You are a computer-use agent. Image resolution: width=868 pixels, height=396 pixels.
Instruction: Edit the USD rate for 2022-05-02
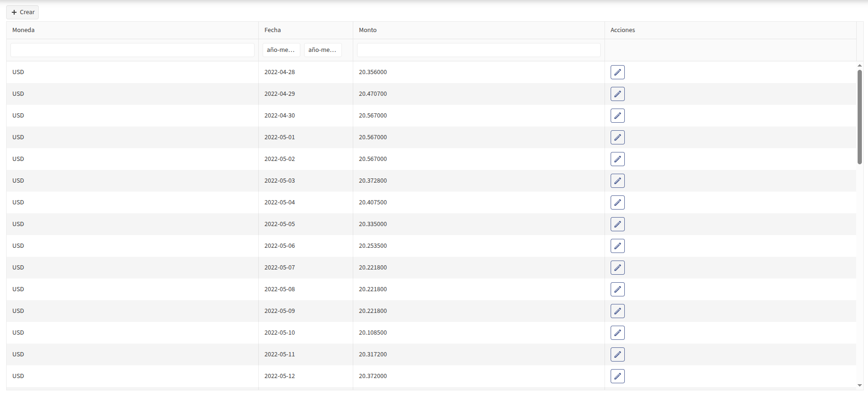[x=617, y=159]
